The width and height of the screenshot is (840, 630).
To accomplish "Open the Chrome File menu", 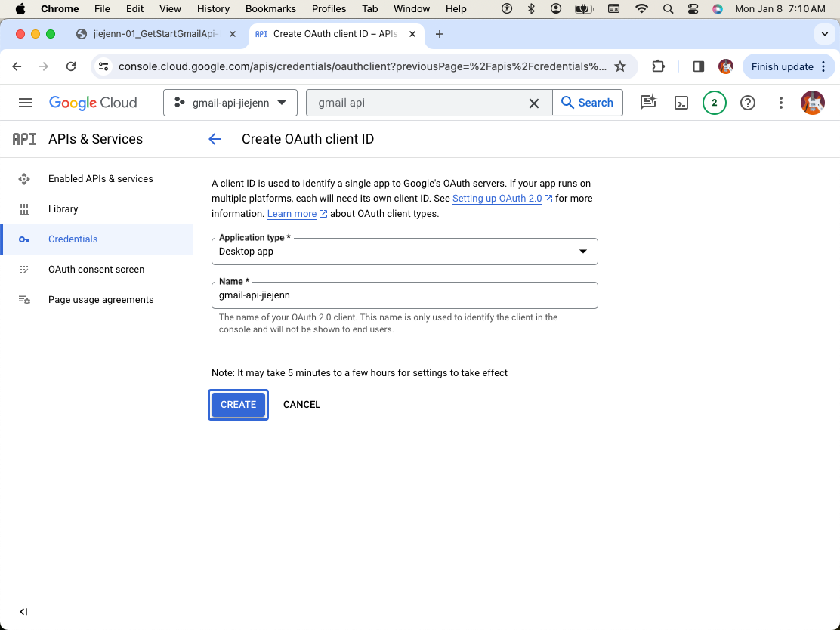I will pos(102,8).
